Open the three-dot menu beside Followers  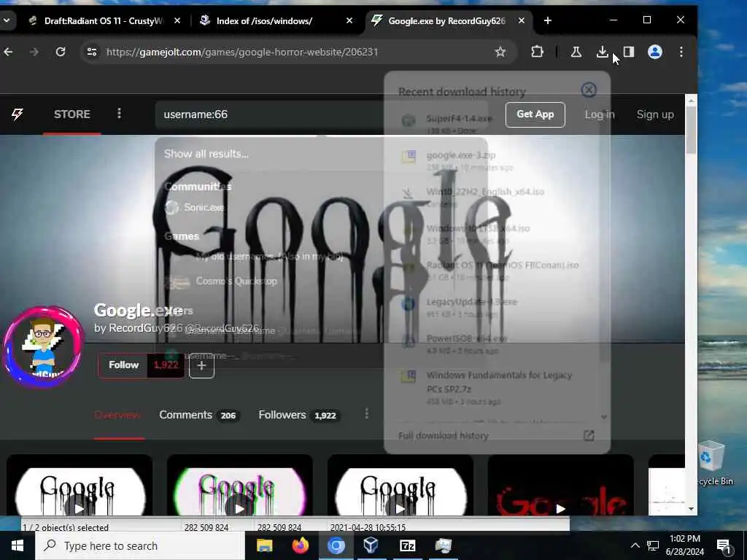coord(366,413)
